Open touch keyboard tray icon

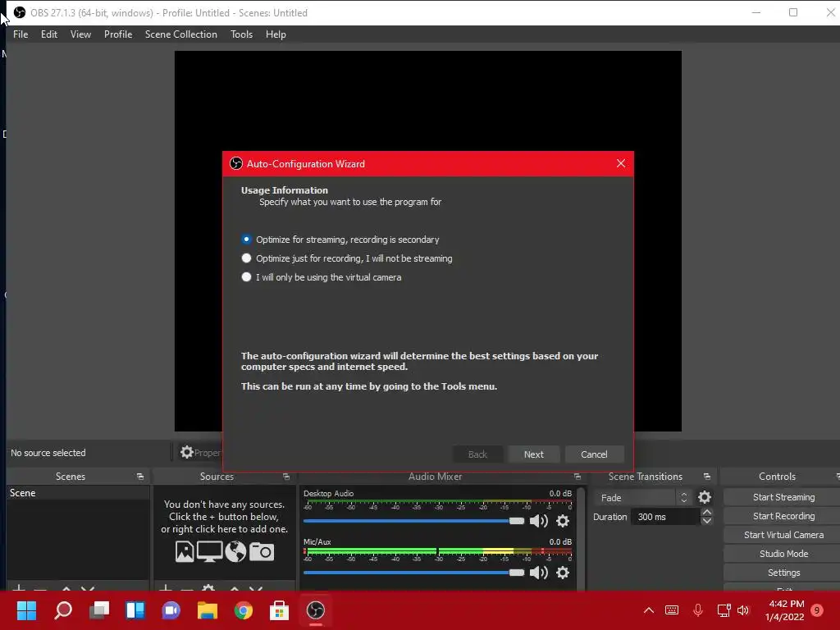point(672,610)
